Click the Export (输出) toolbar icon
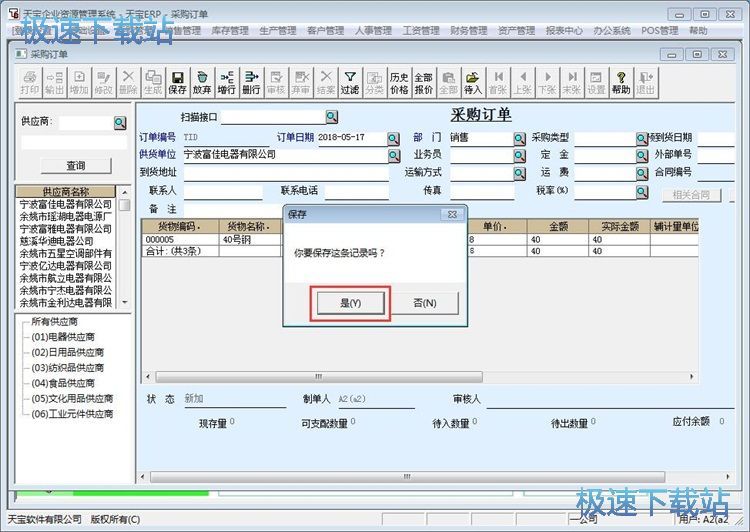 coord(55,83)
